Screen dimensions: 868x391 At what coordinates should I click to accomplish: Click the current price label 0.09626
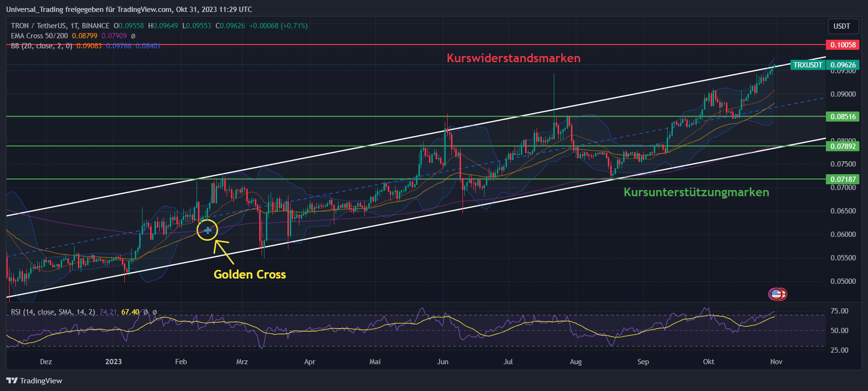click(x=843, y=65)
